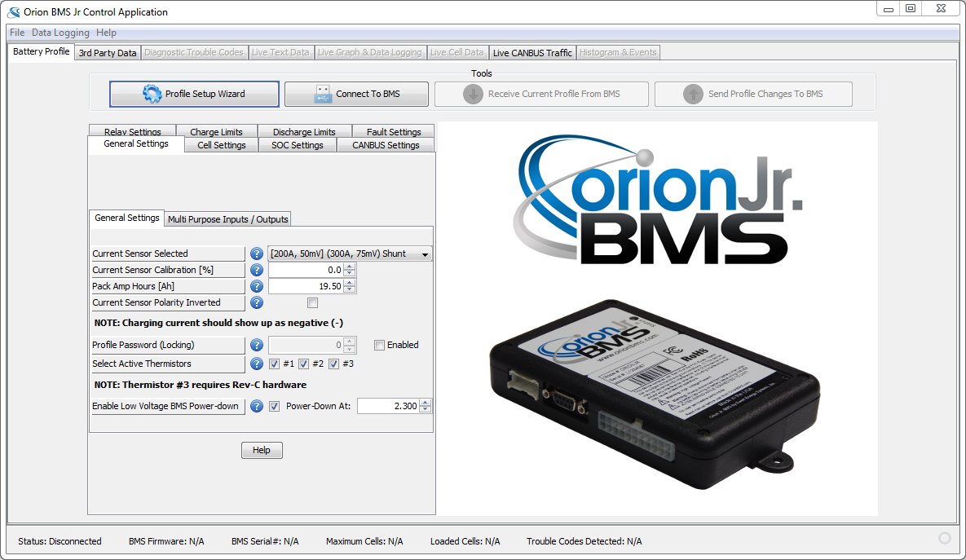Uncheck thermistor #1 checkbox
The height and width of the screenshot is (560, 966).
[x=274, y=364]
